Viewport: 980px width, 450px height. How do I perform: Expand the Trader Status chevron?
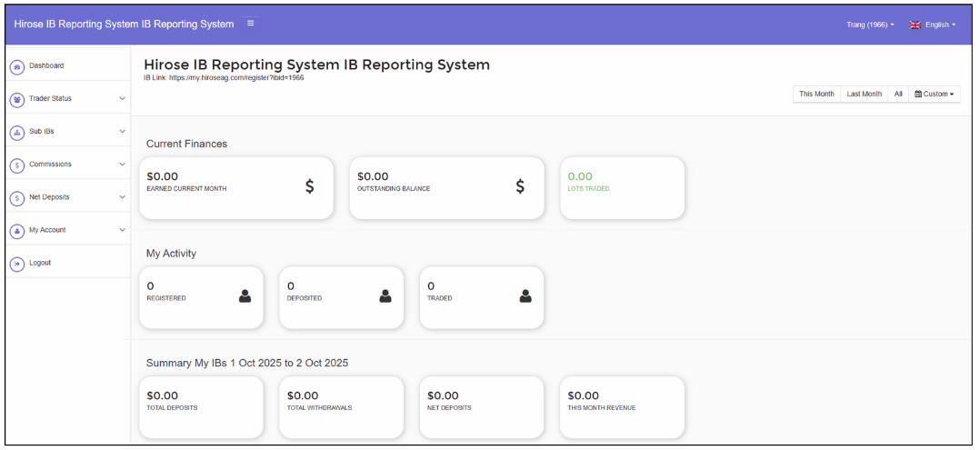coord(122,99)
